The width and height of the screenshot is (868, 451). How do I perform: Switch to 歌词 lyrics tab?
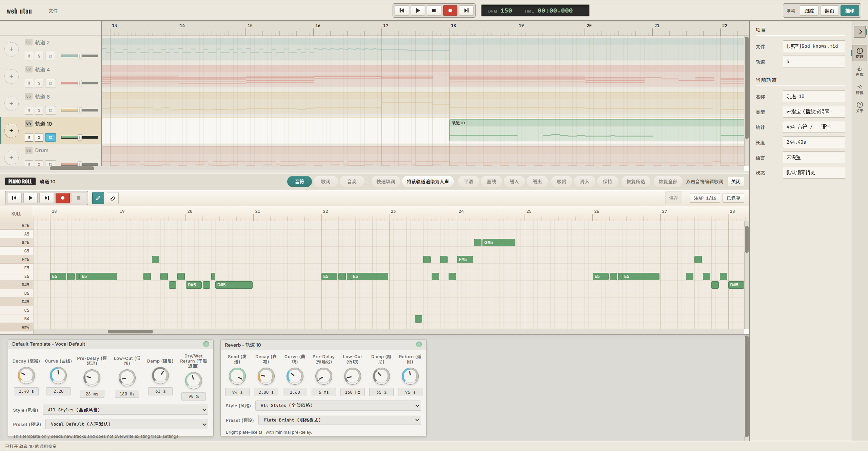[x=326, y=182]
